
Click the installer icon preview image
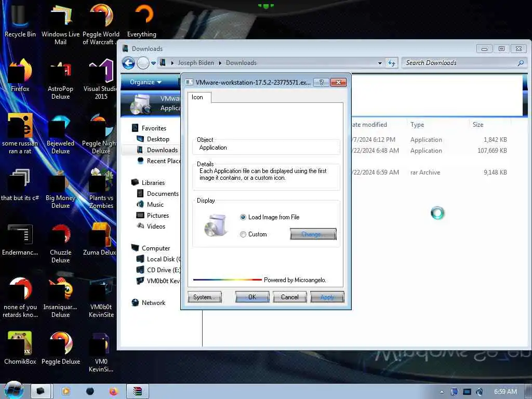point(216,225)
